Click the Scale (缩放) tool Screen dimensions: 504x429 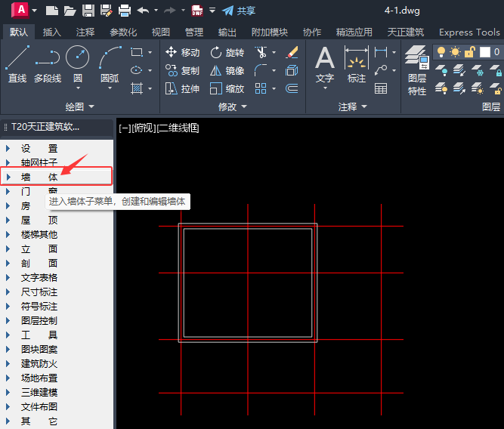coord(227,88)
